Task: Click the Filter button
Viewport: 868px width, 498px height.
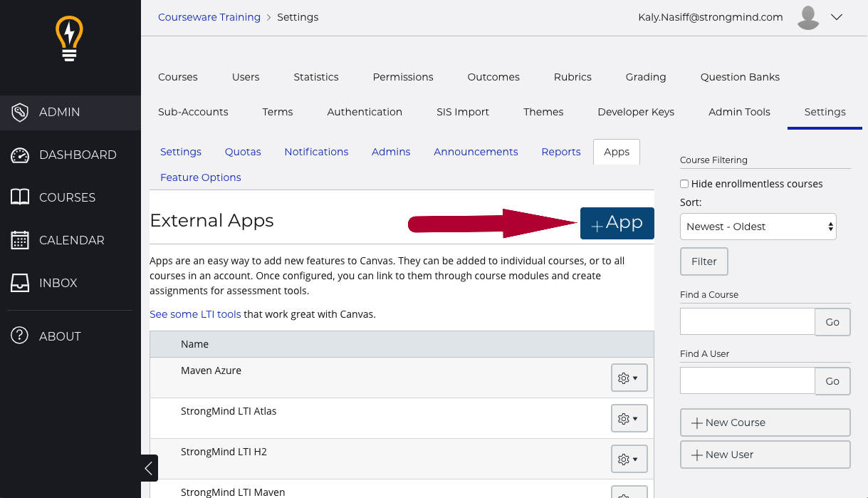Action: [704, 261]
